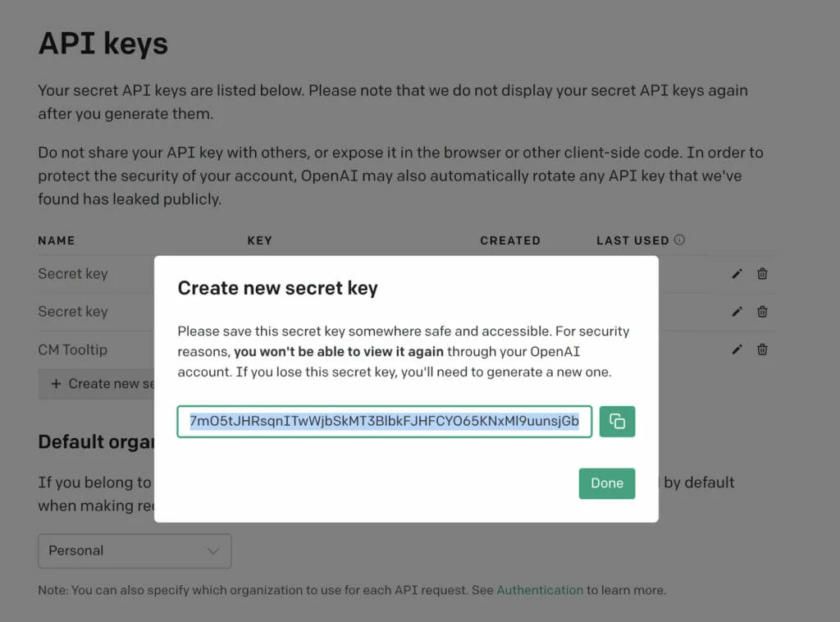The width and height of the screenshot is (840, 622).
Task: Edit the second Secret key with its pencil icon
Action: [737, 311]
